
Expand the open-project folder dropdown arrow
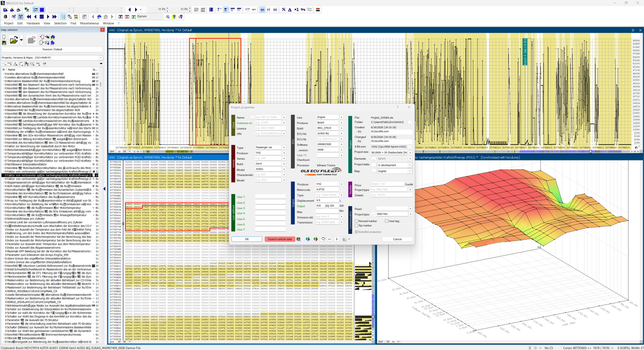[21, 40]
